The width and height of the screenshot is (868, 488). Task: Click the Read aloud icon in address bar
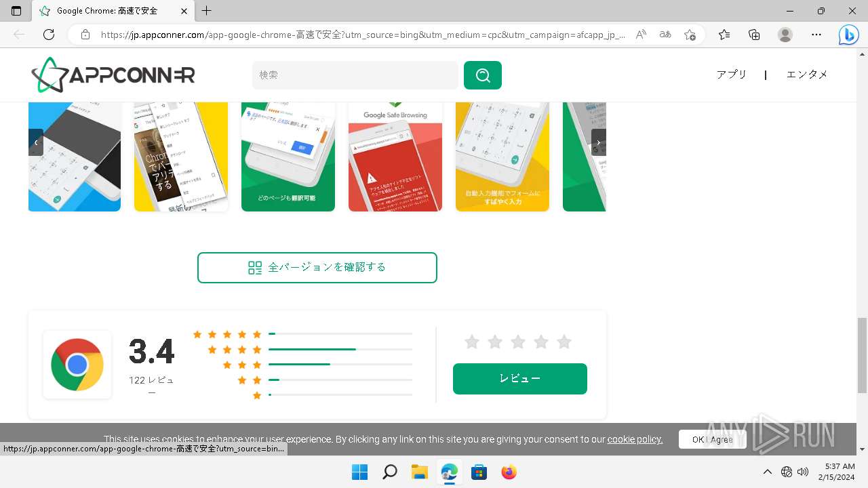tap(641, 35)
